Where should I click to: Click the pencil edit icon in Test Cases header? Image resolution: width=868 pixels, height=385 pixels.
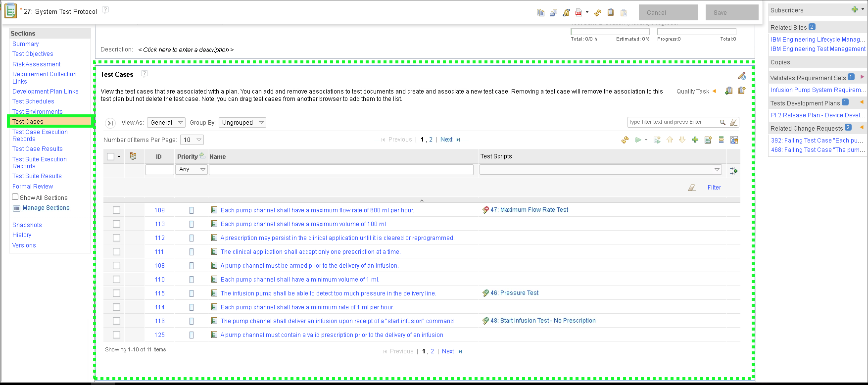[741, 76]
